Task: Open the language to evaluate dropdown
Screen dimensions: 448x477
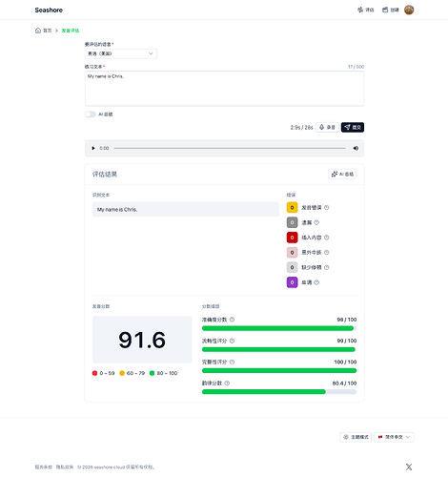Action: (x=121, y=53)
